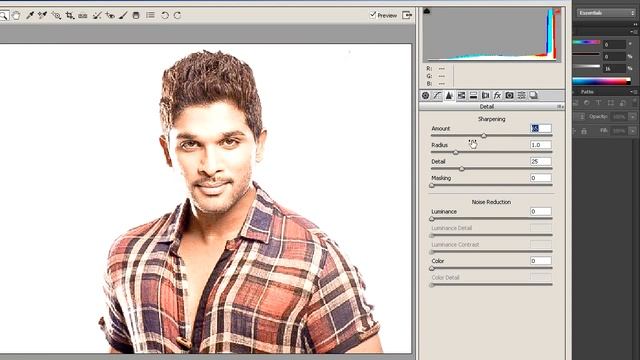Viewport: 640px width, 360px height.
Task: Click the Color noise reduction slider handle
Action: pyautogui.click(x=432, y=268)
